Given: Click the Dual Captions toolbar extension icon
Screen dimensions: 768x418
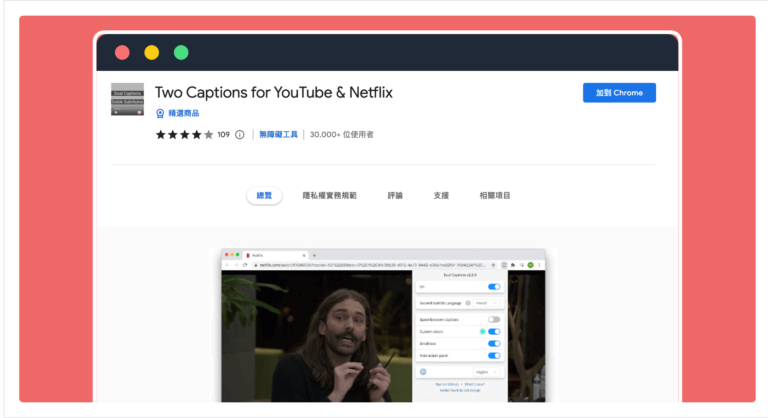Looking at the screenshot, I should [x=504, y=265].
